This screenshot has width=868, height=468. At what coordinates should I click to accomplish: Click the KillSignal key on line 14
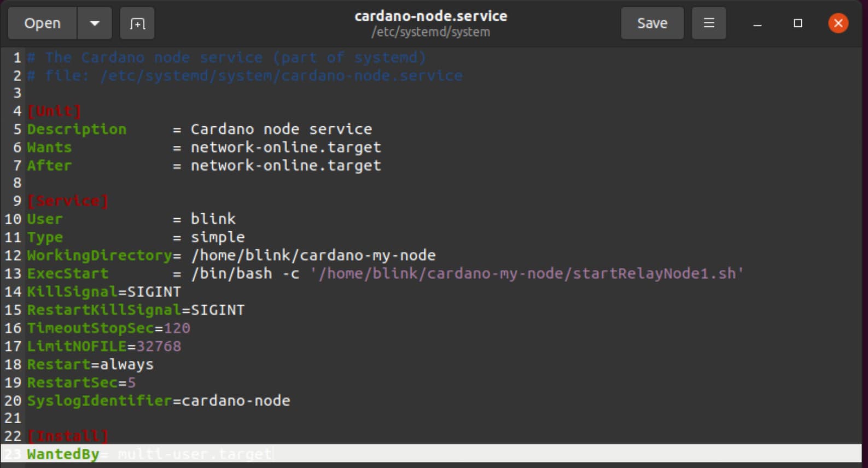coord(72,292)
